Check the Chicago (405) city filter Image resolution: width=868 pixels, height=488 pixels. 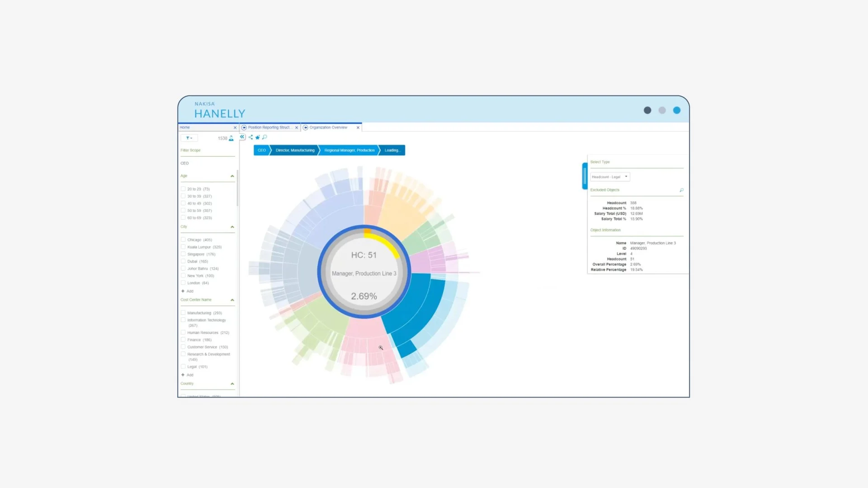click(x=184, y=240)
